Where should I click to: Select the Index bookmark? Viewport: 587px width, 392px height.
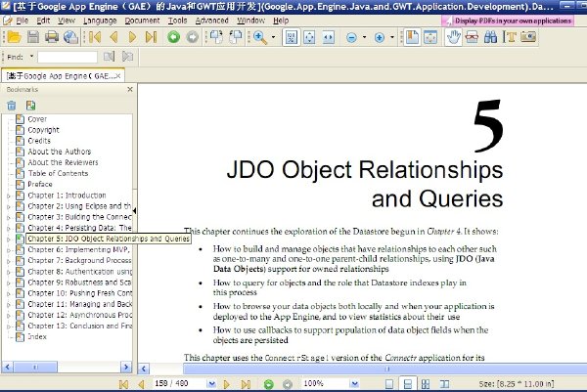(x=37, y=336)
